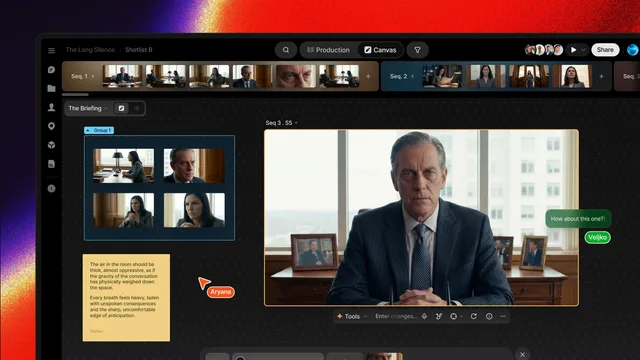Select Group 1 woman close-up image
The height and width of the screenshot is (360, 640).
pyautogui.click(x=194, y=210)
